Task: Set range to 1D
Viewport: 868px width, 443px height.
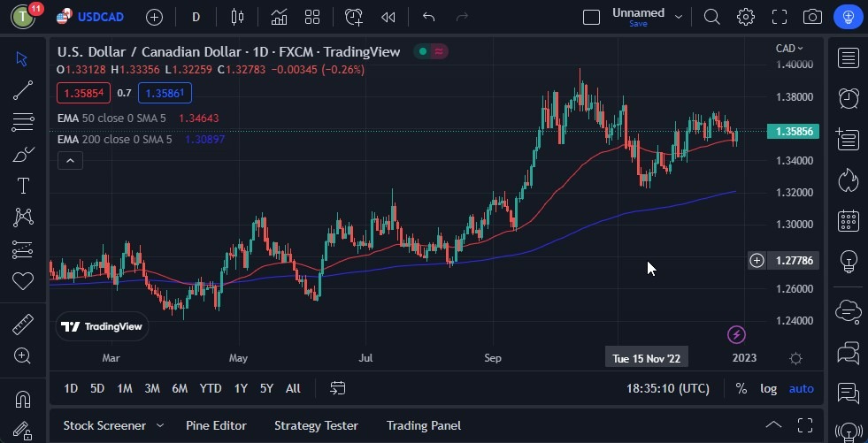Action: coord(71,389)
